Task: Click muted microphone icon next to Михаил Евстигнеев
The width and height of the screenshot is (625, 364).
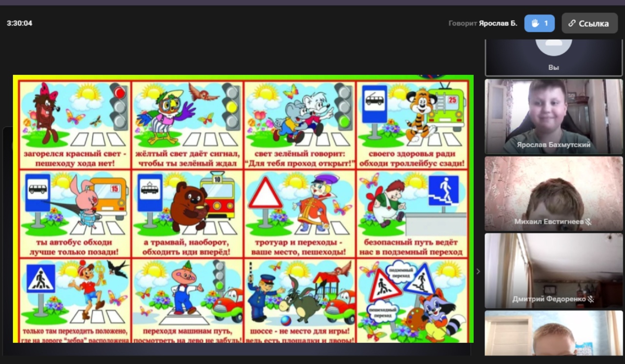Action: click(x=588, y=222)
